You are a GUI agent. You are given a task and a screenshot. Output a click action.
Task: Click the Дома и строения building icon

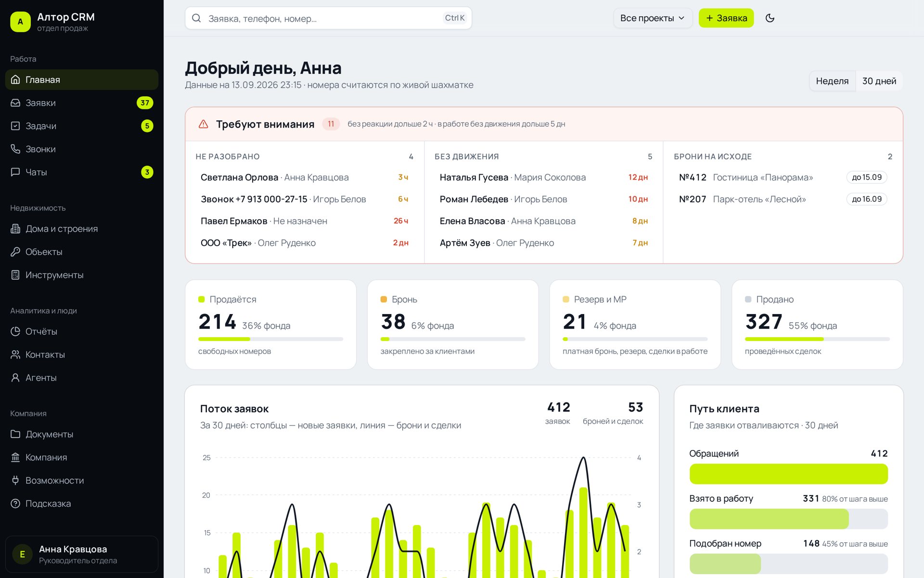click(x=15, y=229)
